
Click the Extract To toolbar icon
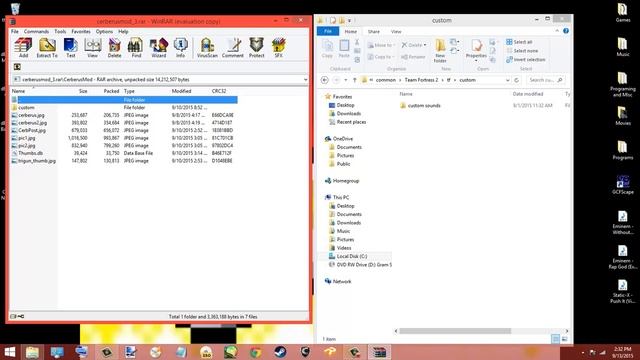47,48
